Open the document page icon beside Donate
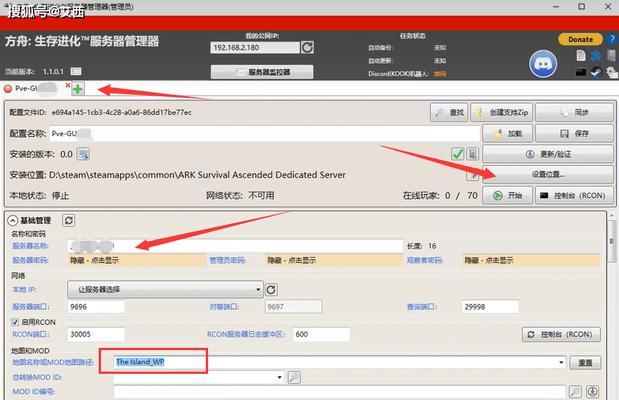The height and width of the screenshot is (400, 619). [581, 55]
